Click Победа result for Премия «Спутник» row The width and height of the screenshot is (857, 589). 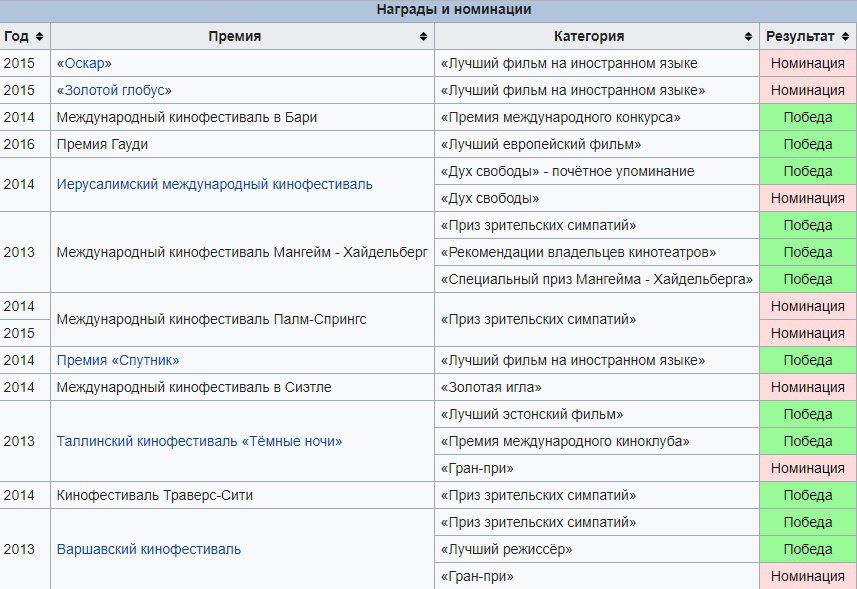coord(808,361)
